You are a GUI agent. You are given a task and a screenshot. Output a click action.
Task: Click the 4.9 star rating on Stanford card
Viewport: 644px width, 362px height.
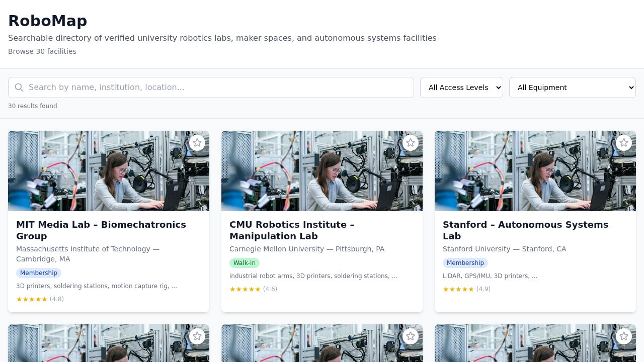pos(467,289)
